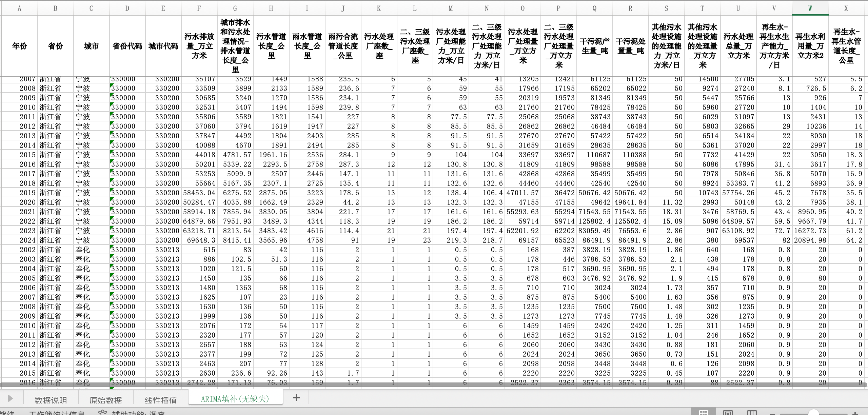Click the accessibility checker icon
868x415 pixels.
pyautogui.click(x=102, y=413)
